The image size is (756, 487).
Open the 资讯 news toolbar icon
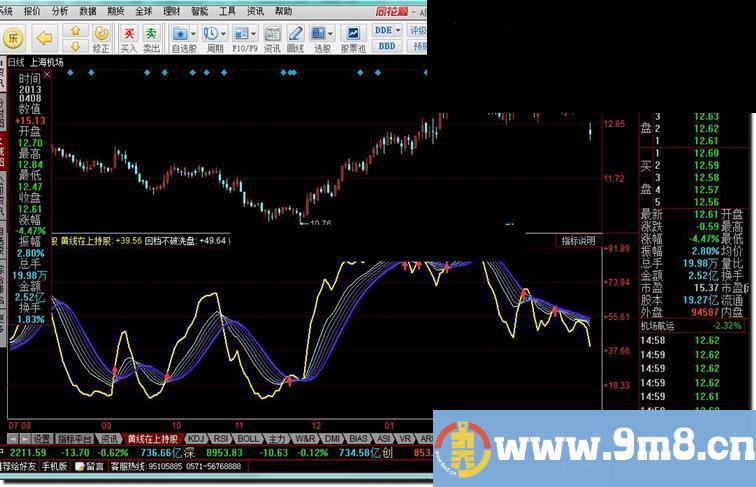[271, 39]
